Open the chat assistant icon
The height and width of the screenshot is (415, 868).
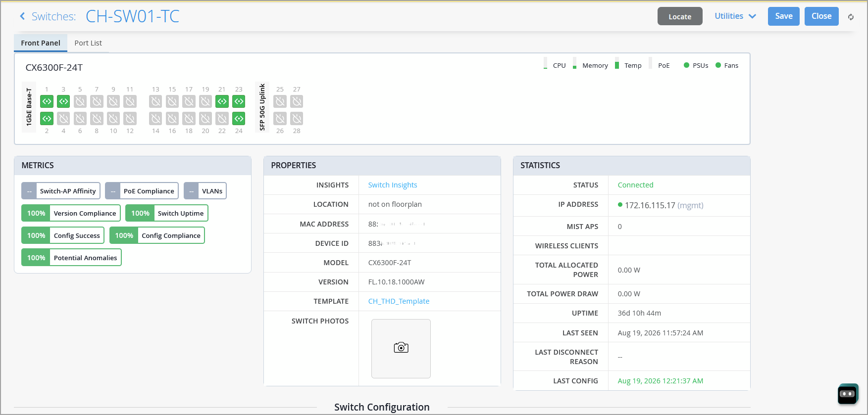(847, 394)
